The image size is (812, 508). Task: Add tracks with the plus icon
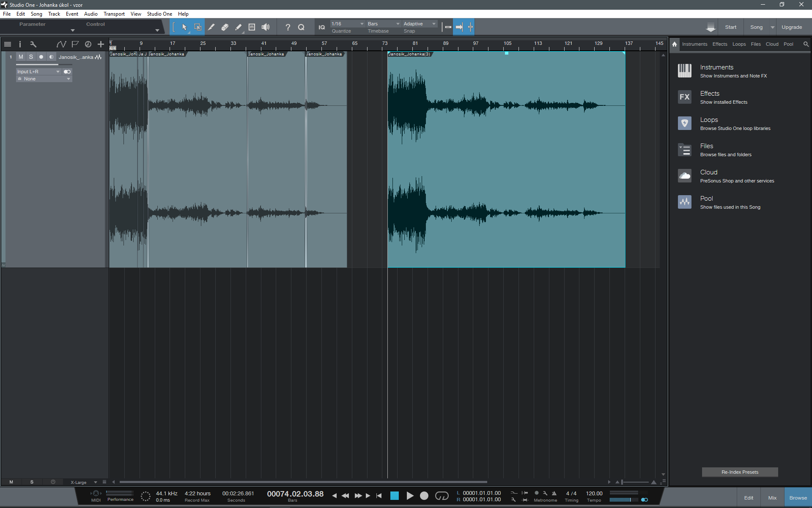pyautogui.click(x=101, y=44)
